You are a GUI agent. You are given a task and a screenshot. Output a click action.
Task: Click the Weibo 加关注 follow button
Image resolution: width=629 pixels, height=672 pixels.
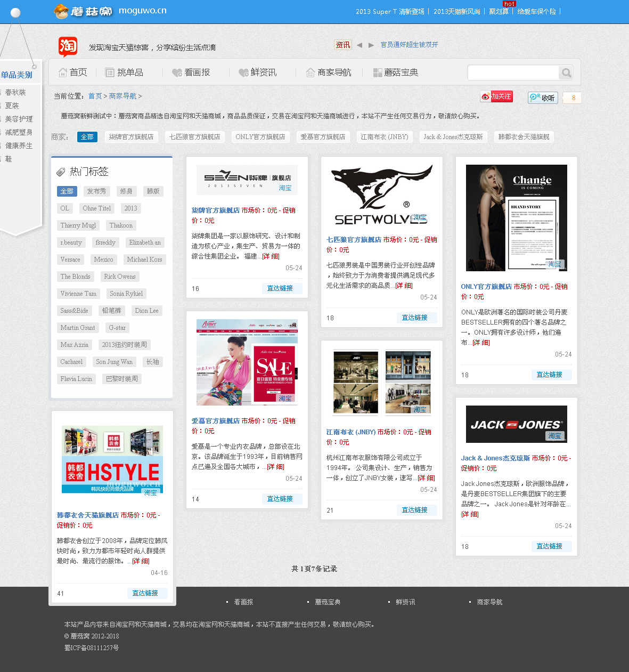pos(496,96)
